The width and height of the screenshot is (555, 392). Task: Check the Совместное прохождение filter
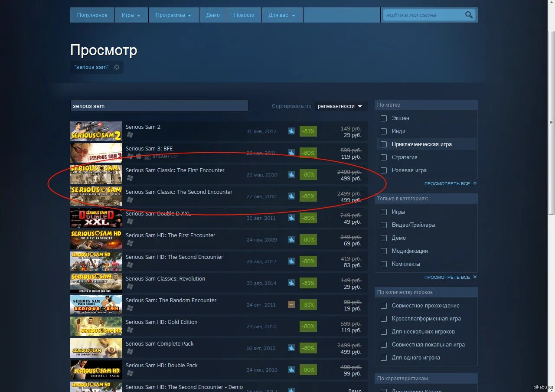pyautogui.click(x=384, y=305)
